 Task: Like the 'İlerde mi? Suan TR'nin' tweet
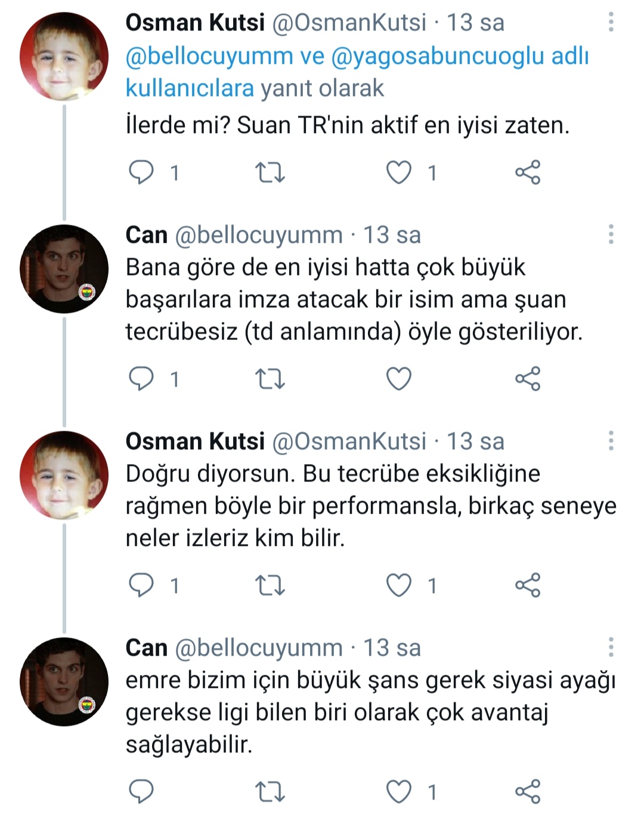coord(399,172)
